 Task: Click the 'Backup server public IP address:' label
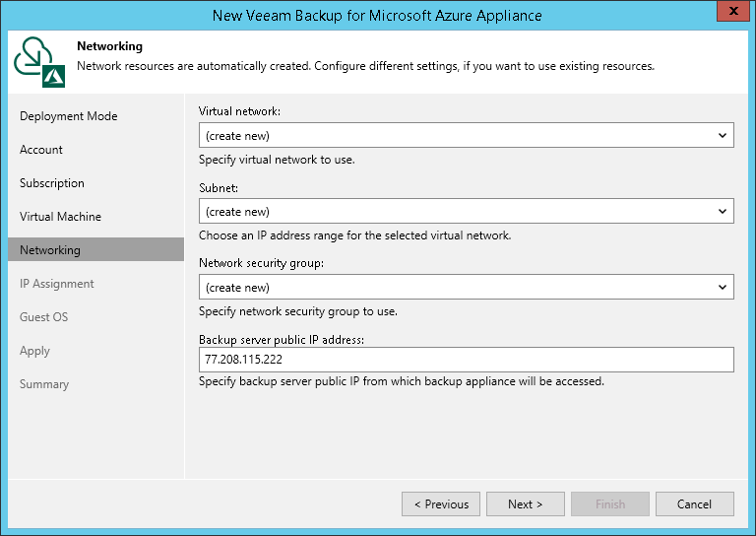click(x=282, y=340)
